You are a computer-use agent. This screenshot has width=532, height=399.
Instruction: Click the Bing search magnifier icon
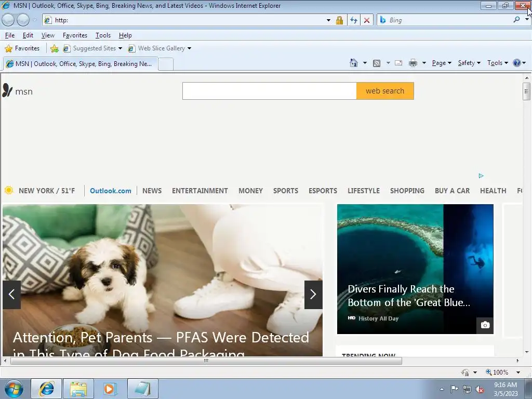(516, 20)
